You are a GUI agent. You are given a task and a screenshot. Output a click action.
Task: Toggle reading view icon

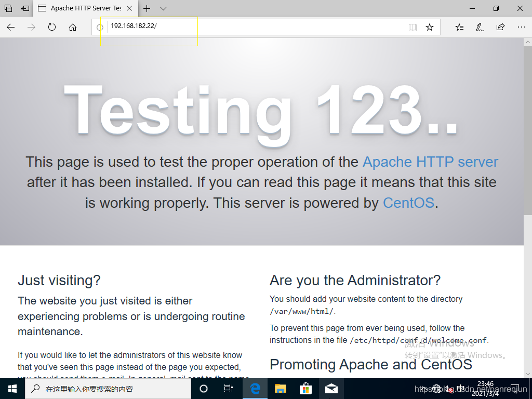point(413,28)
